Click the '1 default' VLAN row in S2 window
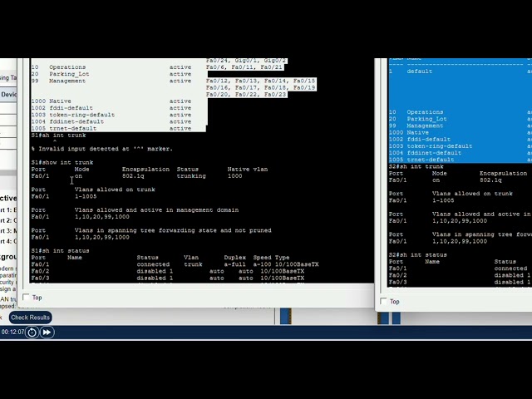The width and height of the screenshot is (532, 399). (x=460, y=71)
